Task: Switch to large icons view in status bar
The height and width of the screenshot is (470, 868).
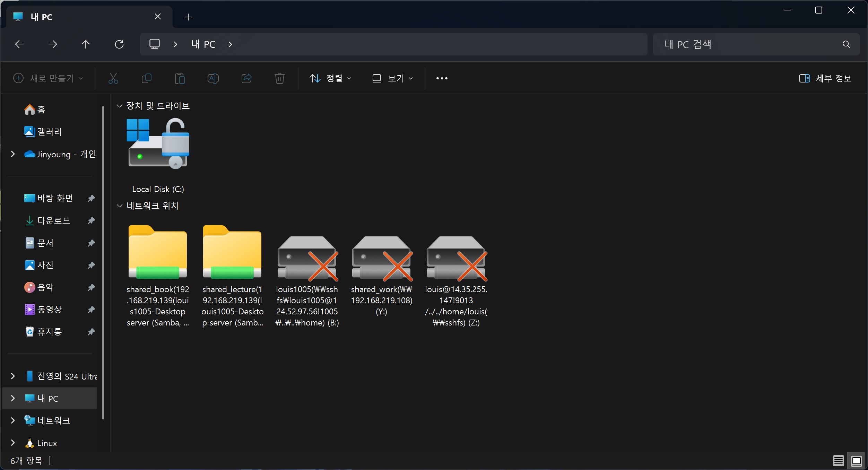Action: (857, 461)
